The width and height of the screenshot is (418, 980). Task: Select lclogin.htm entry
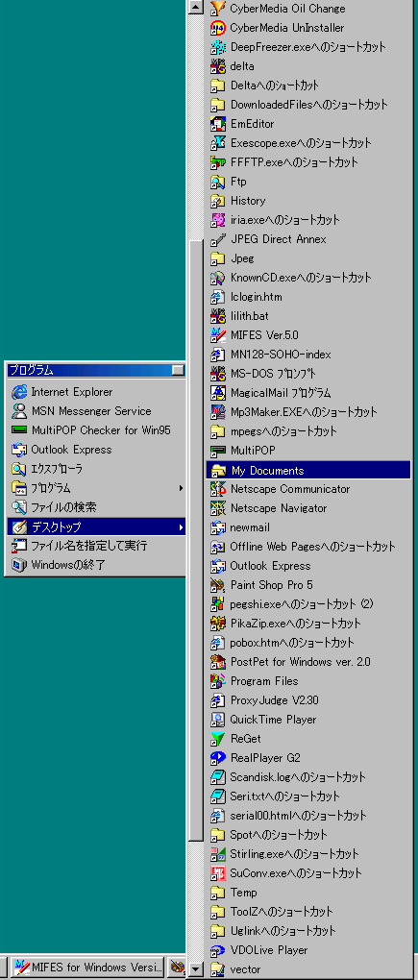[x=308, y=297]
